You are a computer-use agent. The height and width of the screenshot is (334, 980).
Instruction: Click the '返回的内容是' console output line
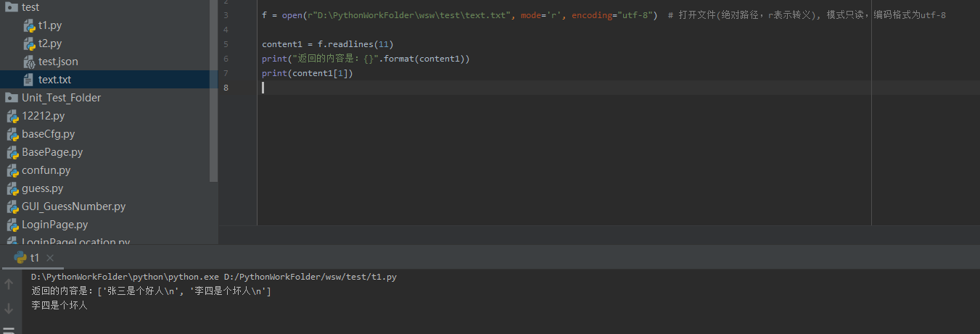(152, 291)
